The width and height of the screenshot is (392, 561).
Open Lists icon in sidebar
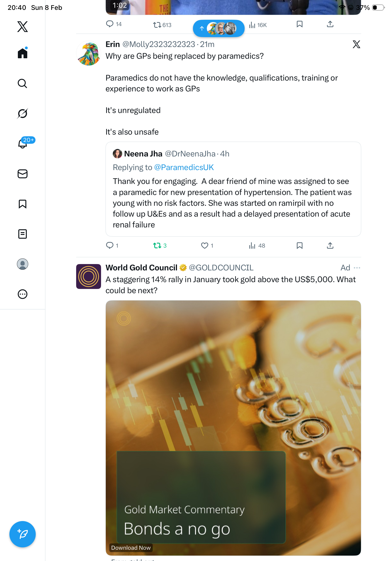(23, 234)
